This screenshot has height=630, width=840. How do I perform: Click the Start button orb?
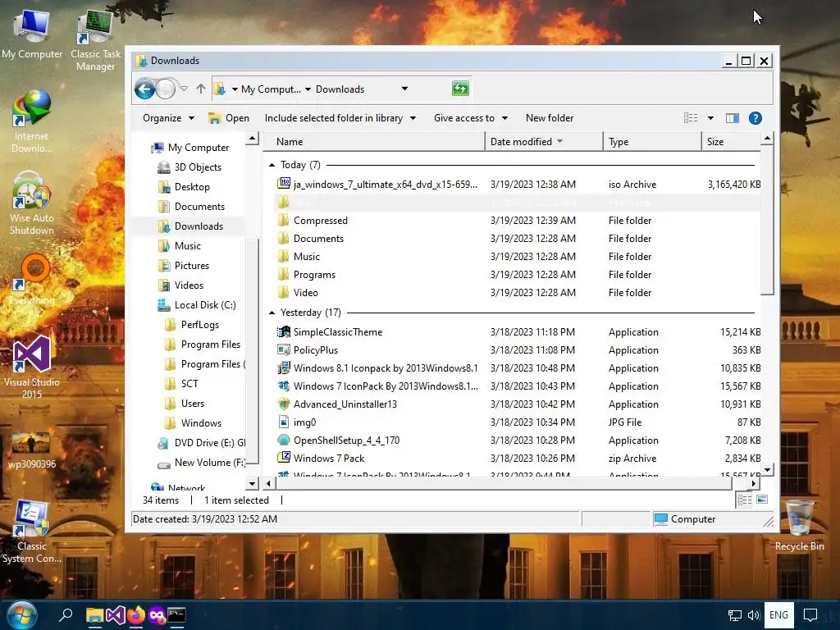tap(21, 615)
